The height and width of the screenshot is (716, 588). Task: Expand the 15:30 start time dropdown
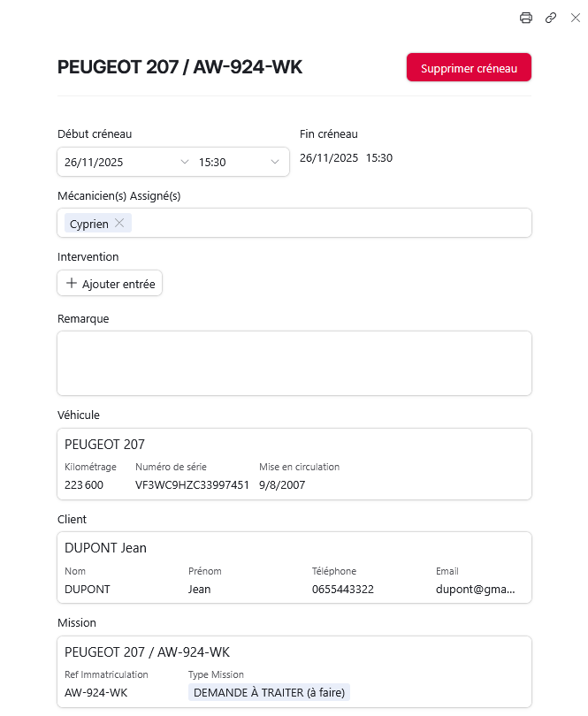click(x=275, y=162)
